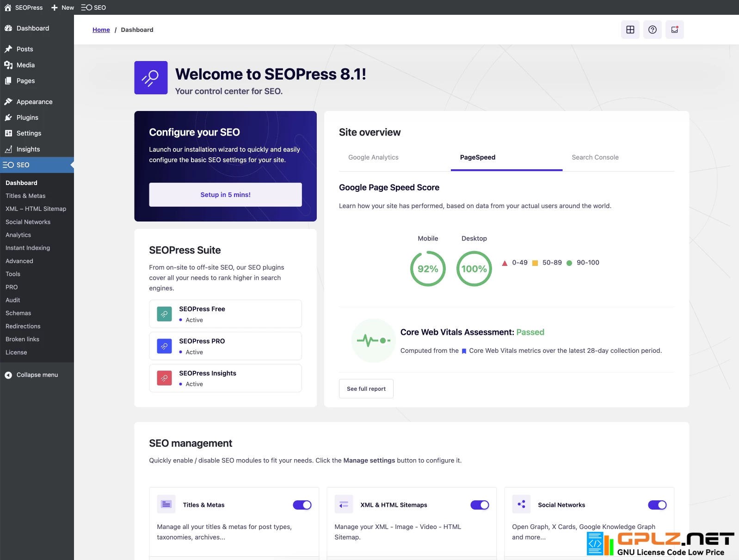Click the red 0-49 legend triangle

click(505, 263)
